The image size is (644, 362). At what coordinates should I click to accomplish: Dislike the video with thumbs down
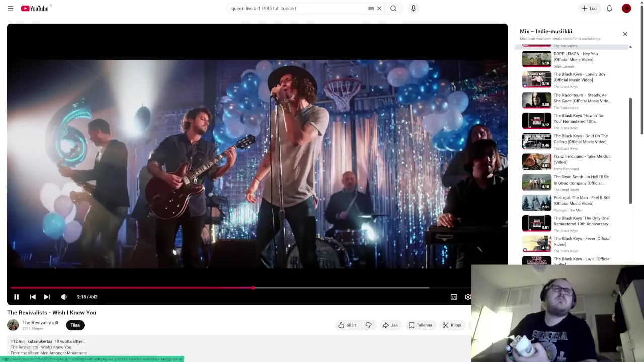point(368,325)
